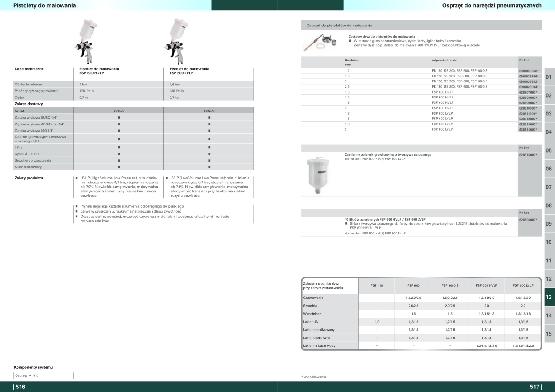
Task: Select order number 0901026882*
Action: tap(529, 81)
